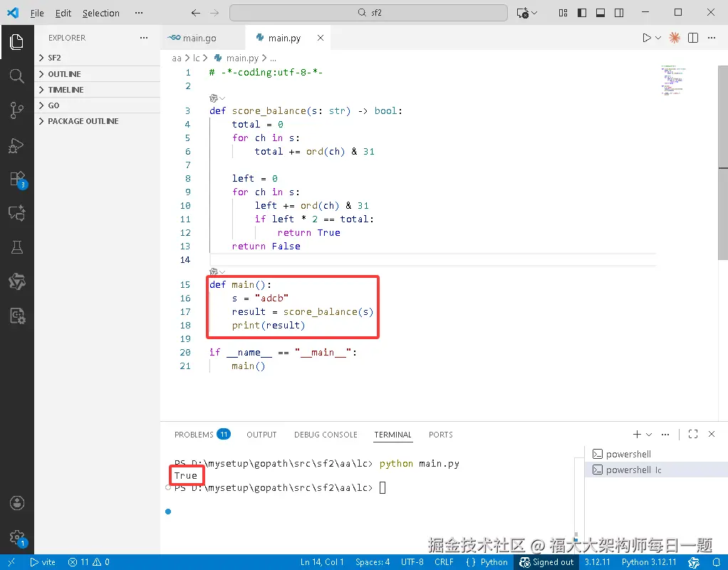Switch to the PROBLEMS panel tab
This screenshot has width=728, height=570.
pos(202,435)
